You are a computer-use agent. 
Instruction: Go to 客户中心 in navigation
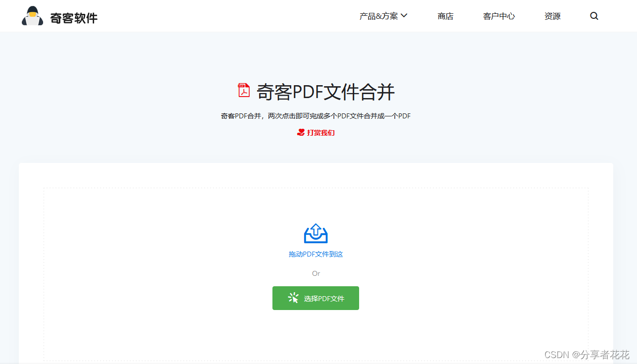(499, 16)
